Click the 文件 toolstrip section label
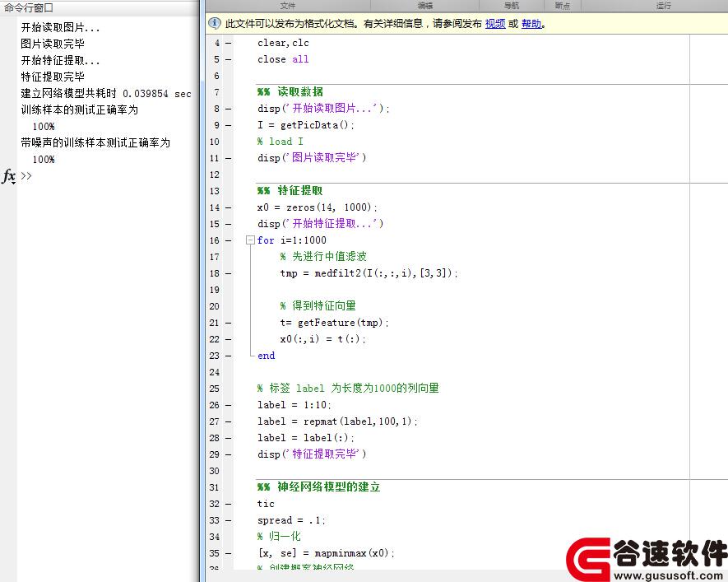Screen dimensions: 728x582 pos(287,6)
